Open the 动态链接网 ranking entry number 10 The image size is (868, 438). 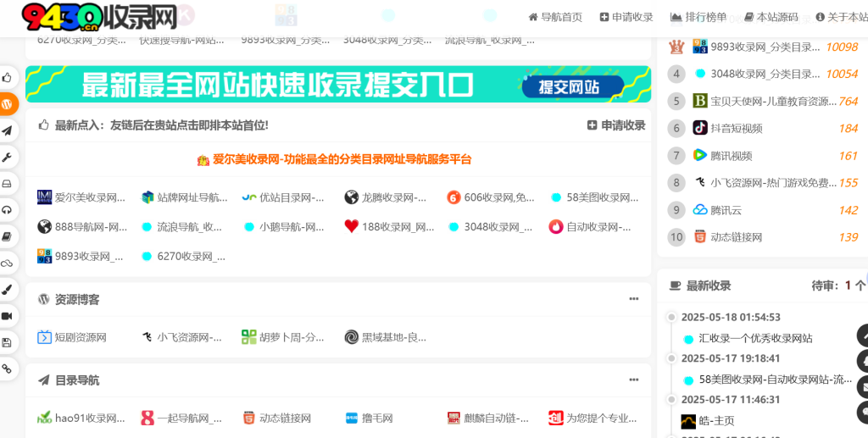click(x=737, y=237)
